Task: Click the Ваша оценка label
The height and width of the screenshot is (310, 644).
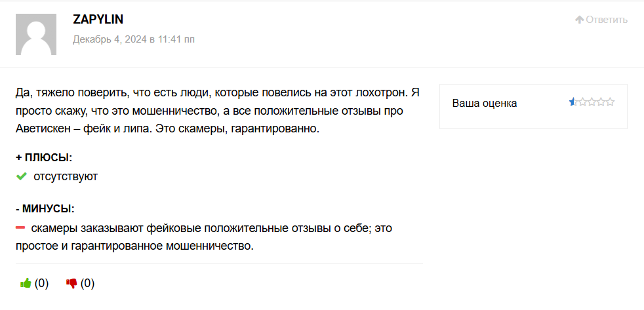Action: point(485,103)
